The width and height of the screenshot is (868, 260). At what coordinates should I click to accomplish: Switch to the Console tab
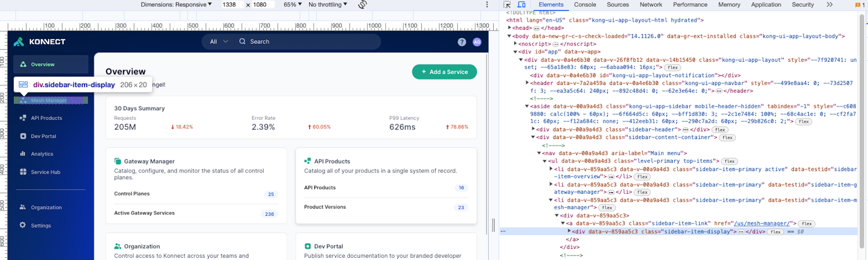pos(585,5)
